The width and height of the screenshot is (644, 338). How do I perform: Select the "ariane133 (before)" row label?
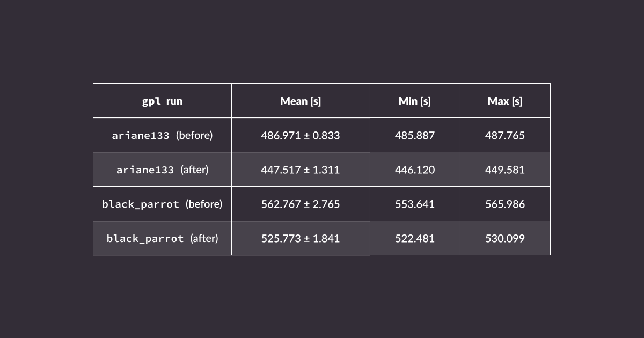(x=162, y=135)
